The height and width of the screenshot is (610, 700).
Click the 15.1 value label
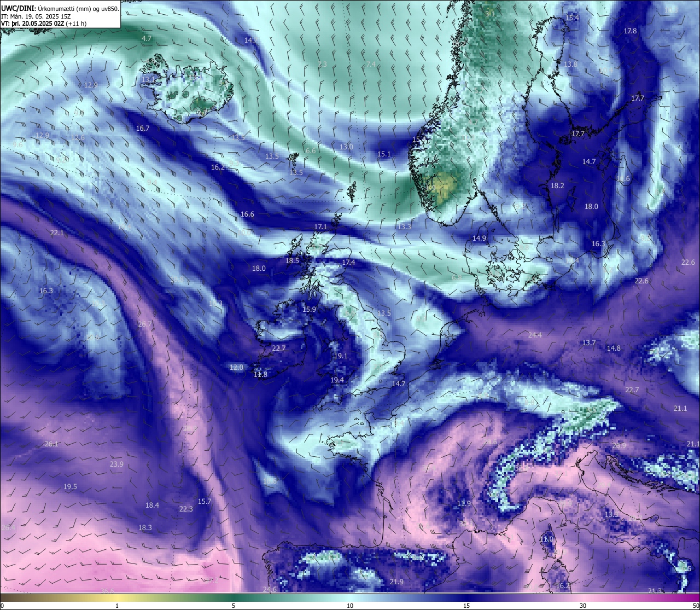pyautogui.click(x=384, y=154)
